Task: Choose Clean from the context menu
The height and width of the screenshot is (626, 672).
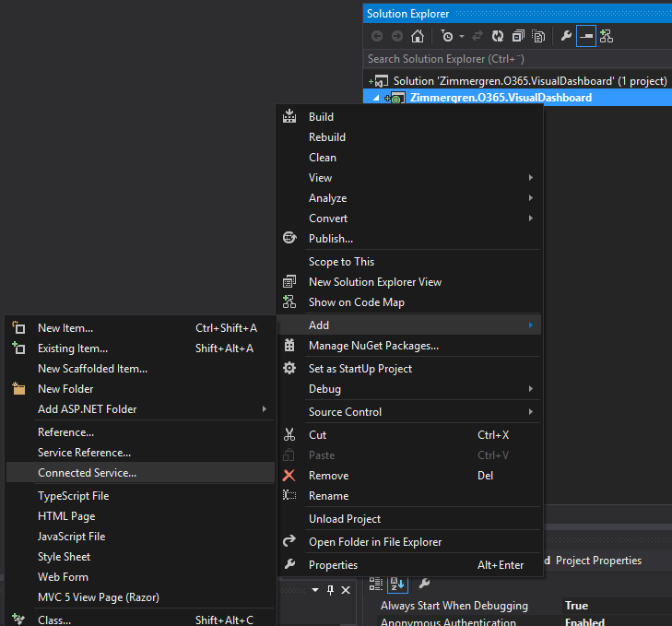Action: click(x=409, y=158)
